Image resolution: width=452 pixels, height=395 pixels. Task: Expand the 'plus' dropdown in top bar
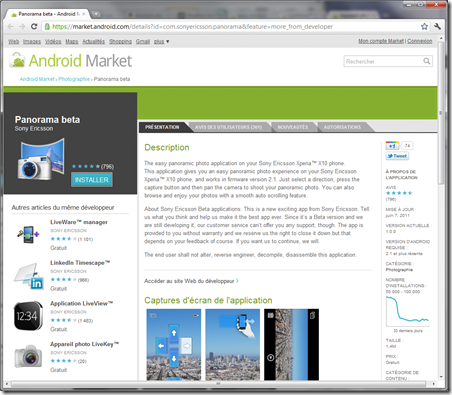[161, 41]
